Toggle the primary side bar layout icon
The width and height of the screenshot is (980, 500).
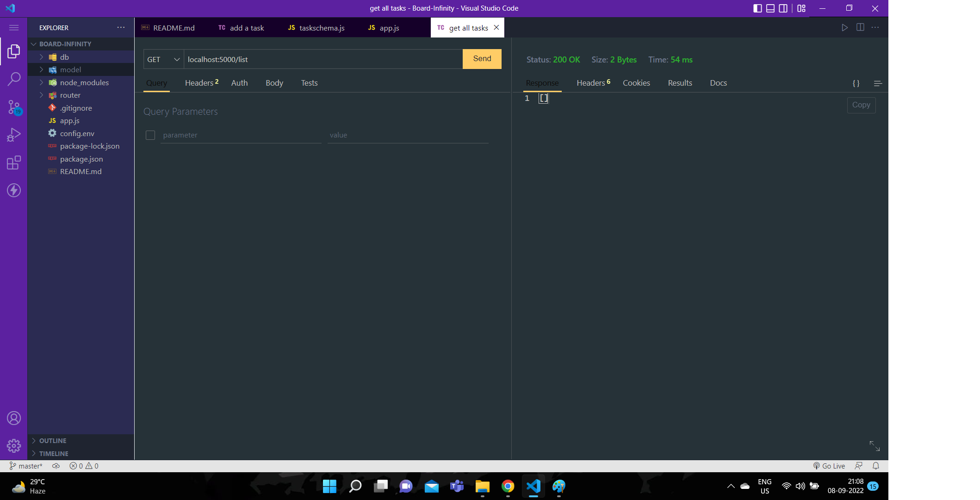click(757, 8)
